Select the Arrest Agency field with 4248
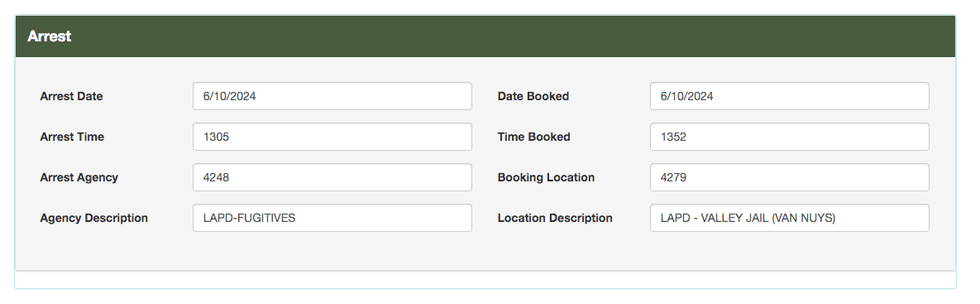The height and width of the screenshot is (304, 980). click(332, 177)
